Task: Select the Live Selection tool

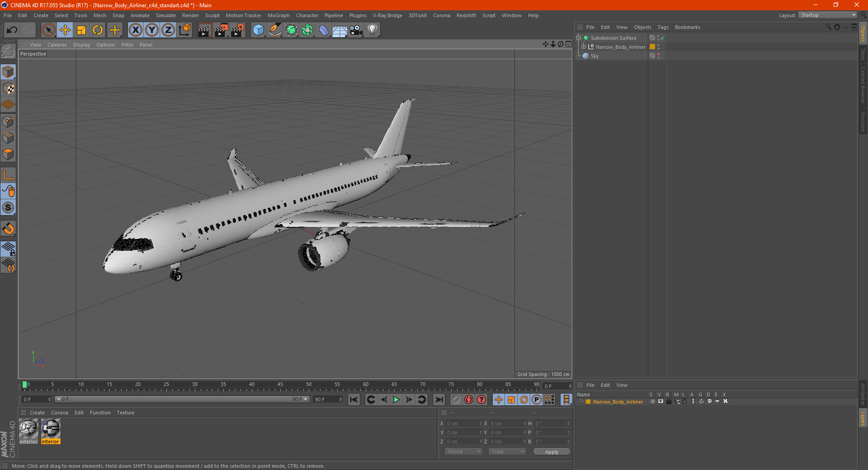Action: [x=48, y=30]
